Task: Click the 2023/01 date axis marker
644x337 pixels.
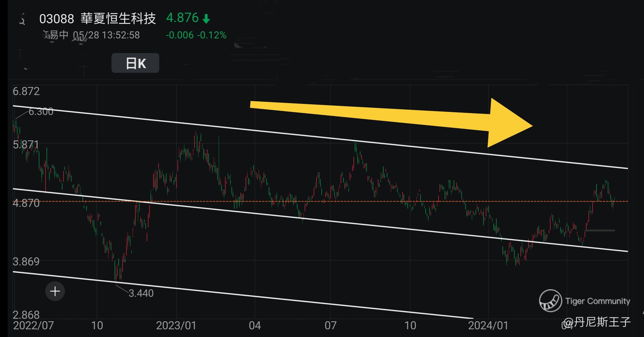Action: pyautogui.click(x=176, y=326)
